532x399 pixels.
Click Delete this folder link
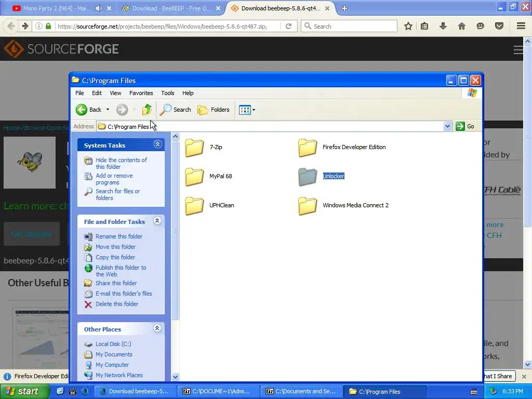click(117, 304)
